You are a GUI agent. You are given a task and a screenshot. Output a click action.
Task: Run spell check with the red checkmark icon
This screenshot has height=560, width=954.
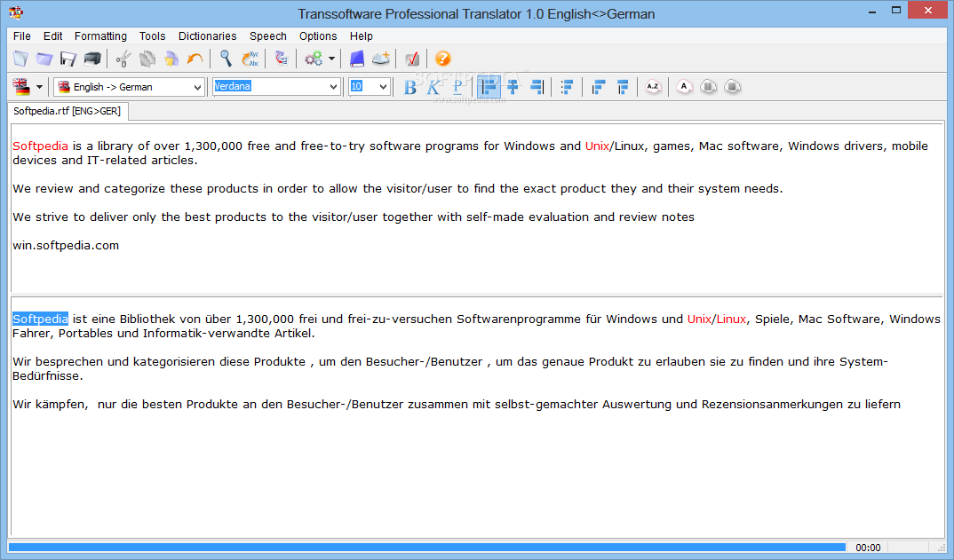(412, 59)
